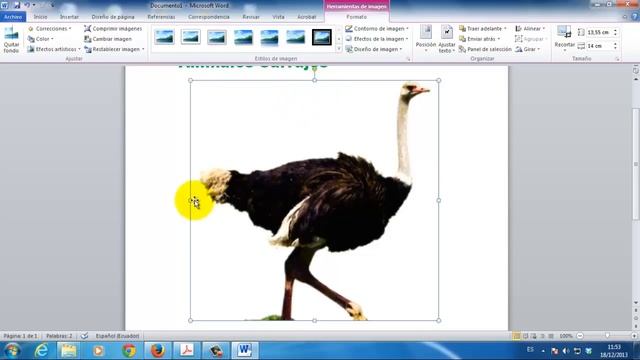This screenshot has width=640, height=360.
Task: Click the volume icon in system tray
Action: tap(566, 351)
